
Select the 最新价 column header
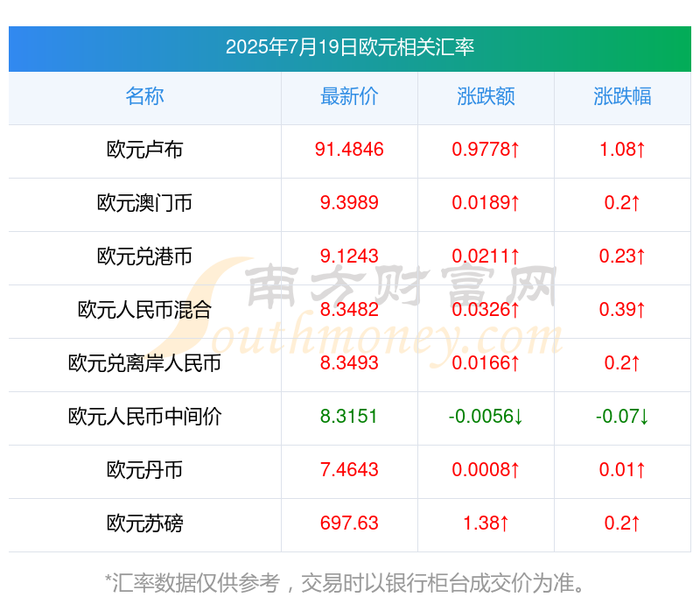(x=349, y=96)
